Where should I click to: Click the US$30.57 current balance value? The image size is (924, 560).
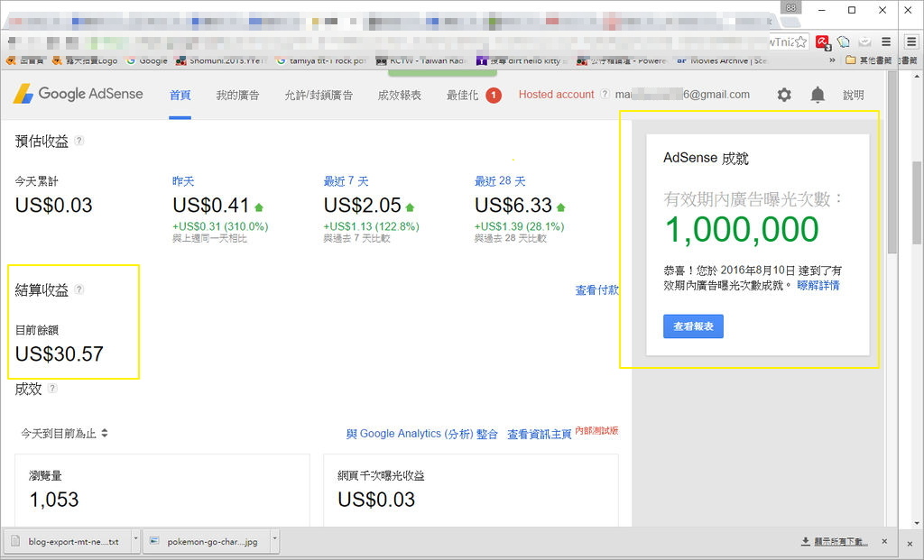59,353
